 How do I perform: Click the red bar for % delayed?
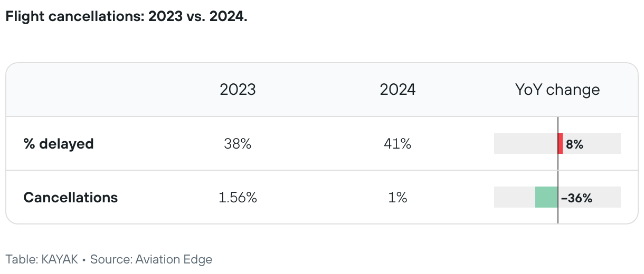(x=560, y=143)
